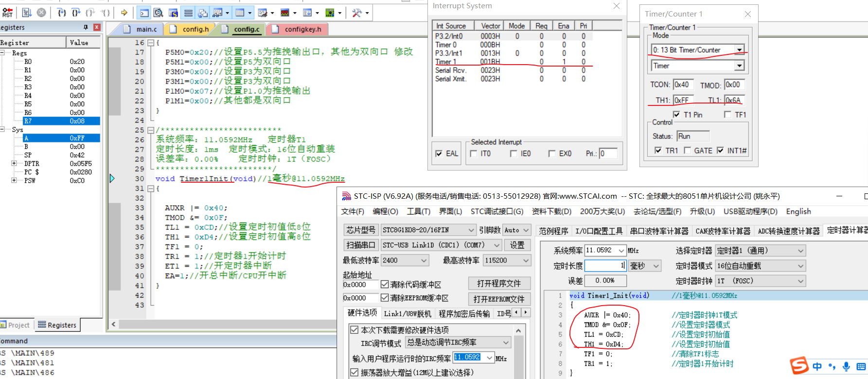The image size is (868, 379).
Task: Open the 文件(F) menu in STC-ISP
Action: (x=353, y=211)
